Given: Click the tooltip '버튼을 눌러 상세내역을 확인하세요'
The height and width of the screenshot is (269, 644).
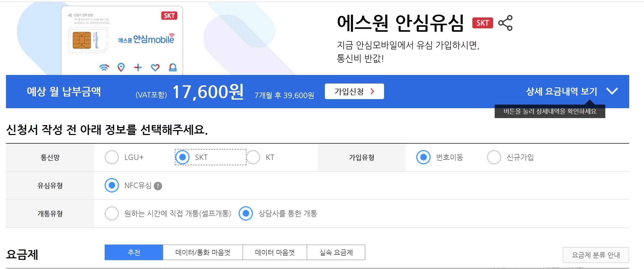Looking at the screenshot, I should (x=550, y=111).
